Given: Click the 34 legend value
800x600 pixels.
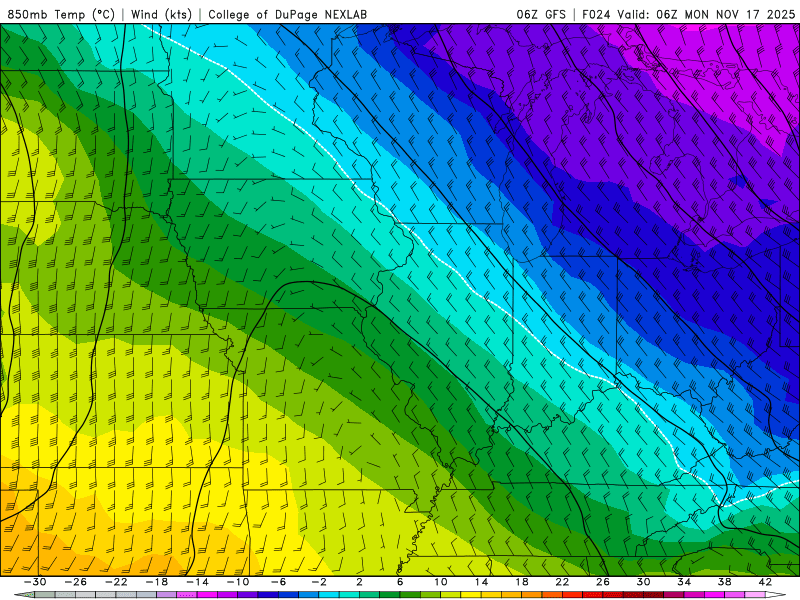Looking at the screenshot, I should (684, 582).
